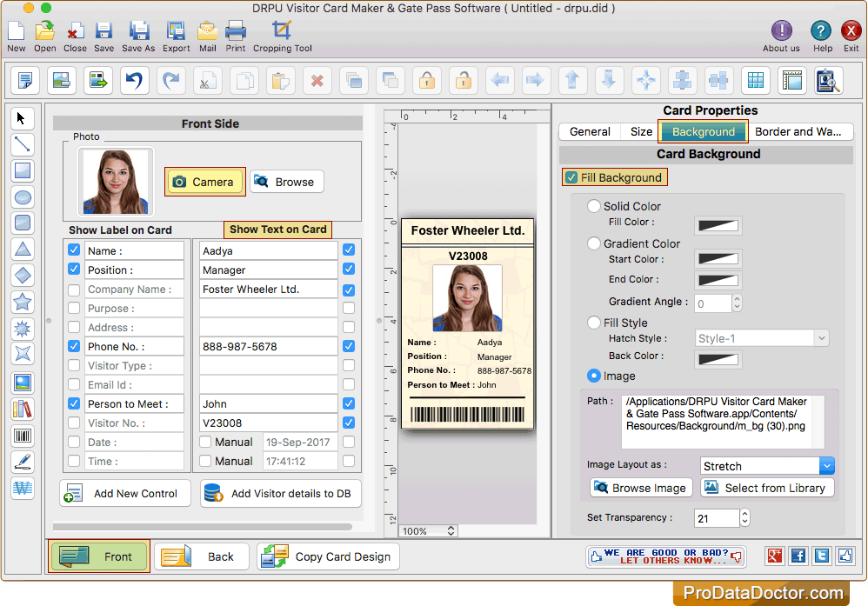Select the image insert tool in sidebar
868x606 pixels.
click(22, 383)
